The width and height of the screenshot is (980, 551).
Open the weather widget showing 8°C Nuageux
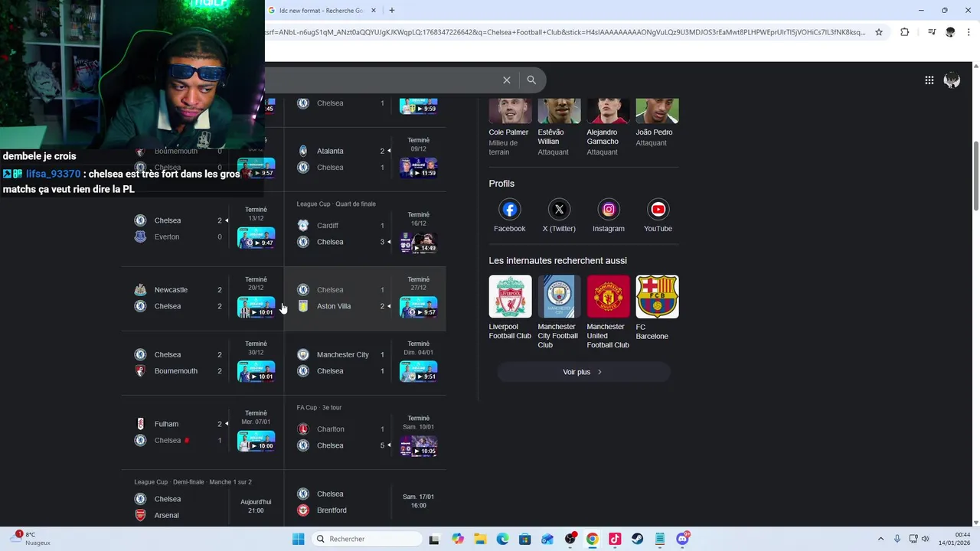(x=31, y=539)
